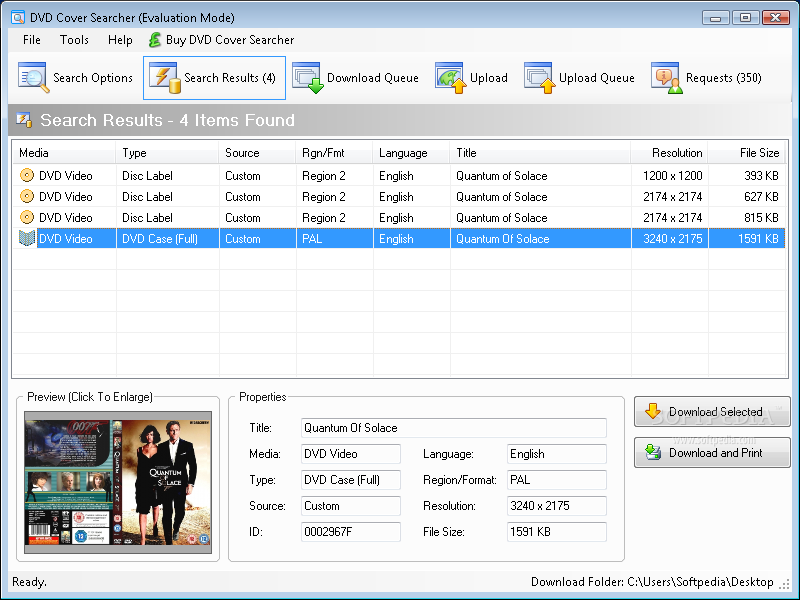The image size is (800, 600).
Task: Switch to Download Queue tab label
Action: 372,78
